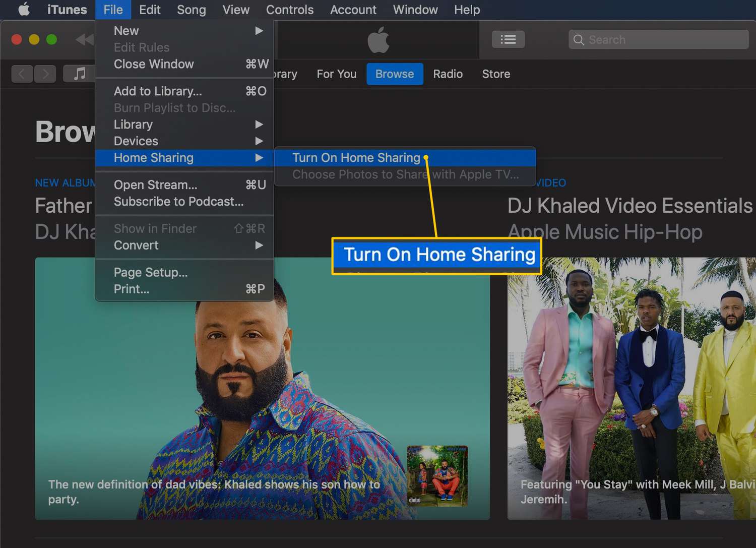
Task: Choose Add to Library menu item
Action: pyautogui.click(x=158, y=91)
